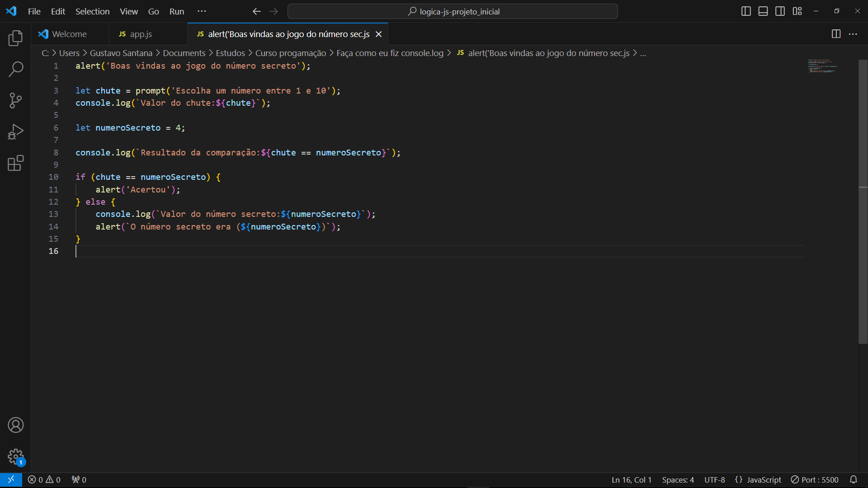Toggle the secondary side bar layout button
The width and height of the screenshot is (868, 488).
[780, 11]
